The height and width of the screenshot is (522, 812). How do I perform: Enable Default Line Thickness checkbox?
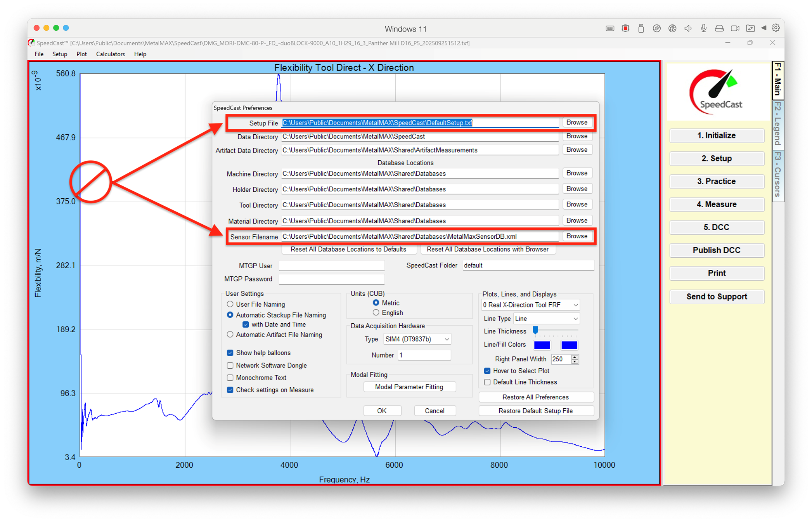point(487,382)
